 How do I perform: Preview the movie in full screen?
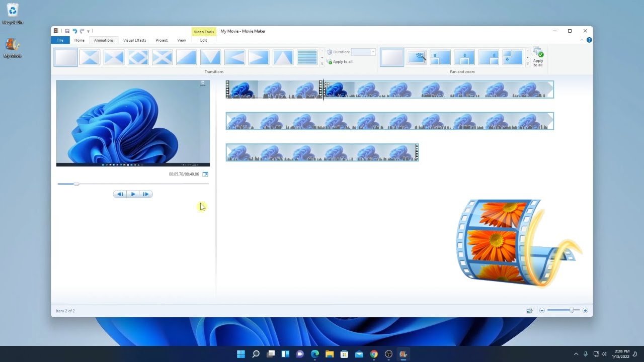pyautogui.click(x=205, y=174)
